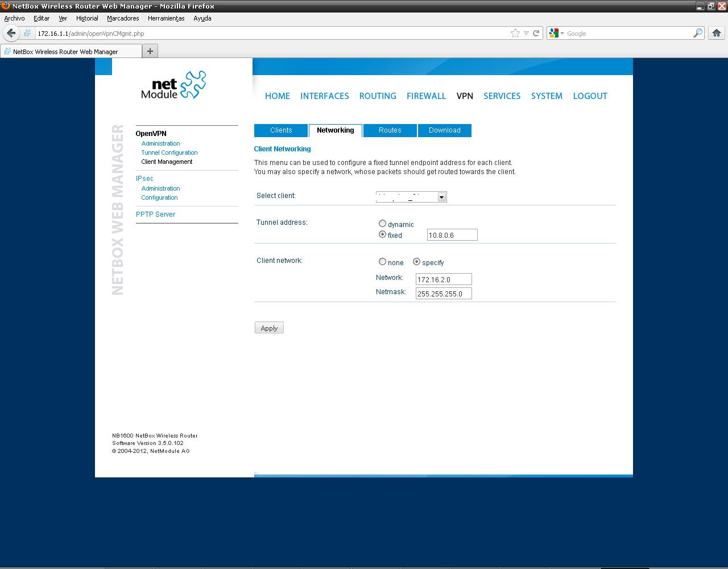Image resolution: width=728 pixels, height=569 pixels.
Task: Select specify for client network
Action: tap(416, 262)
